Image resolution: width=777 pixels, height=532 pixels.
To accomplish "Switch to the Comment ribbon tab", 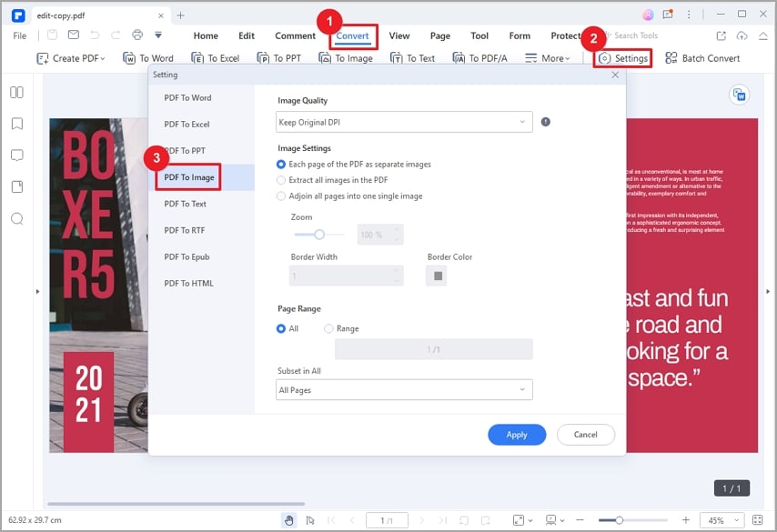I will tap(295, 35).
